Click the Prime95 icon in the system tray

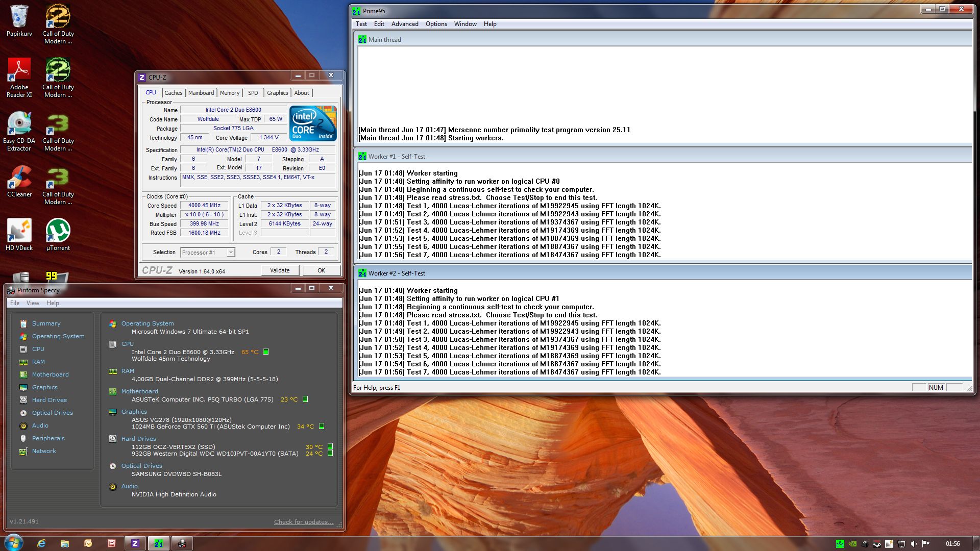(840, 544)
